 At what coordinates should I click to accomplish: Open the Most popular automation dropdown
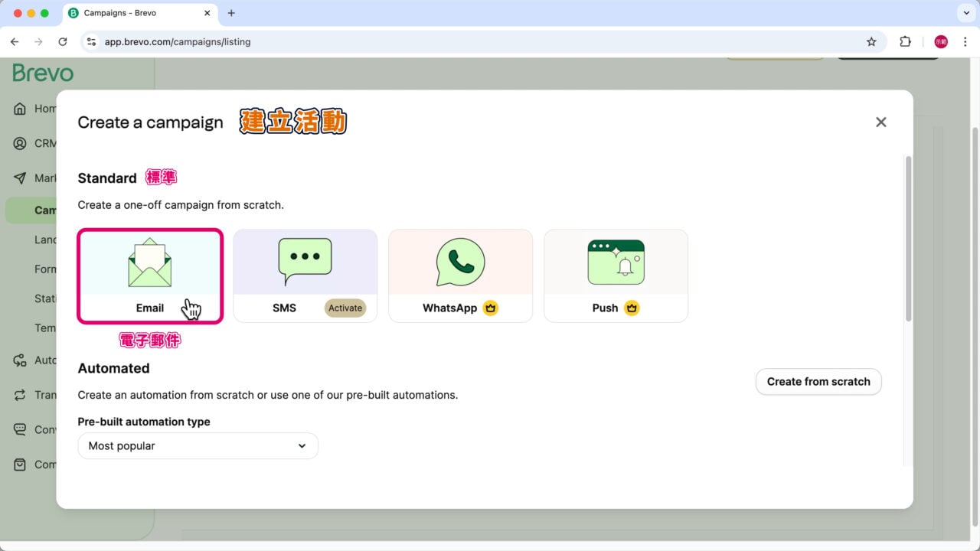(x=198, y=445)
